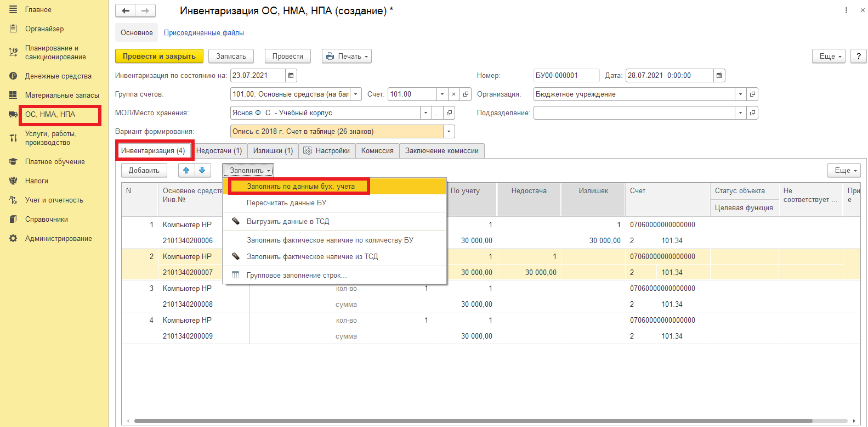Switch to the Излишки (1) tab

pyautogui.click(x=273, y=150)
